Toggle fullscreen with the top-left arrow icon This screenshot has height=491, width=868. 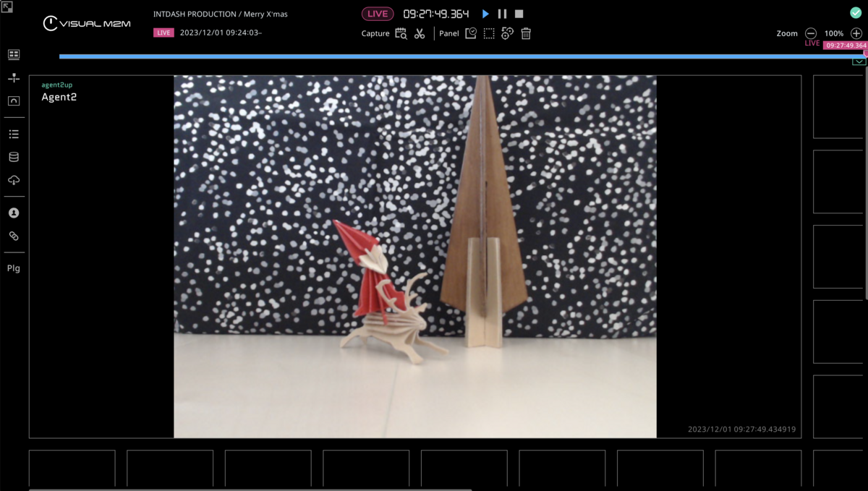click(7, 7)
